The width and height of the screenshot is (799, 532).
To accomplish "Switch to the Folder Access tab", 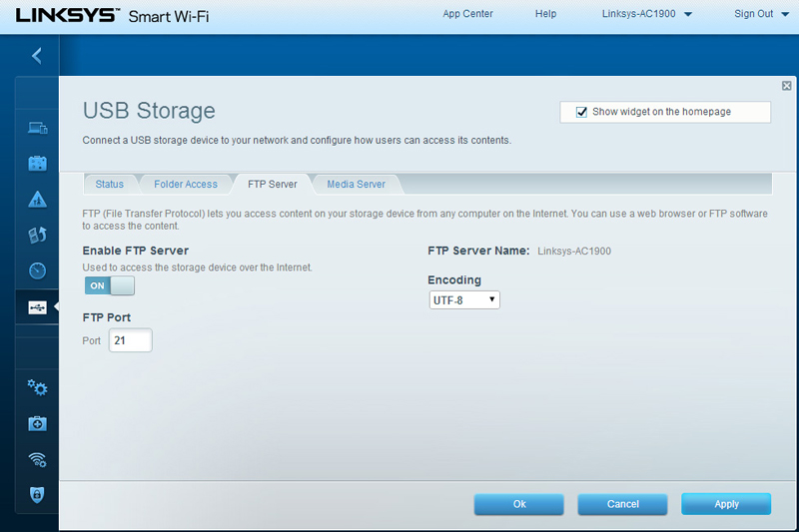I will [186, 185].
